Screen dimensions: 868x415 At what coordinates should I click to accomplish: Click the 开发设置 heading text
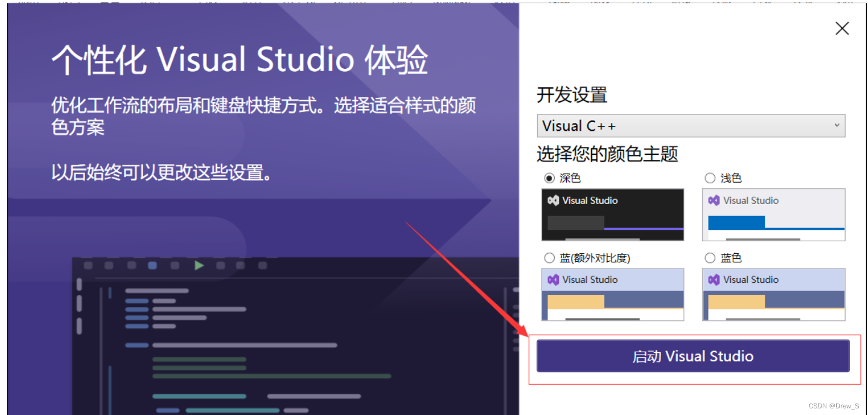coord(572,95)
